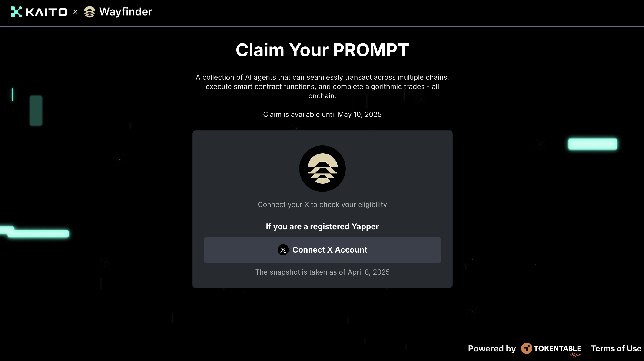Click the AI agents description paragraph

[x=322, y=86]
